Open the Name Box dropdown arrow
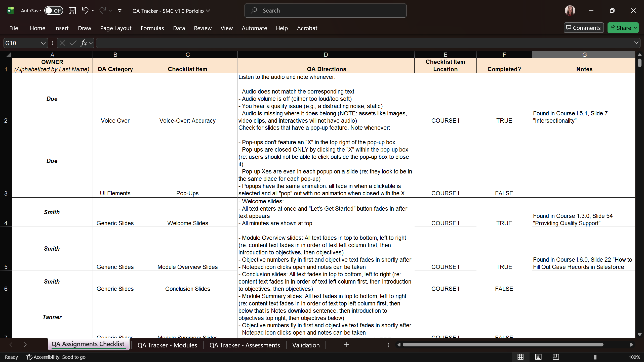644x362 pixels. 43,43
